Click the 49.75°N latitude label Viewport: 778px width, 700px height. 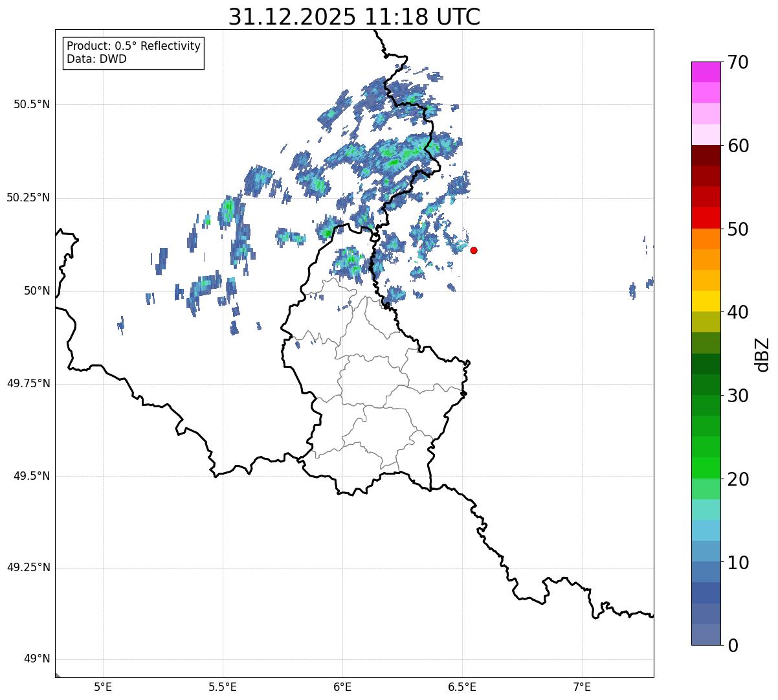pyautogui.click(x=28, y=383)
